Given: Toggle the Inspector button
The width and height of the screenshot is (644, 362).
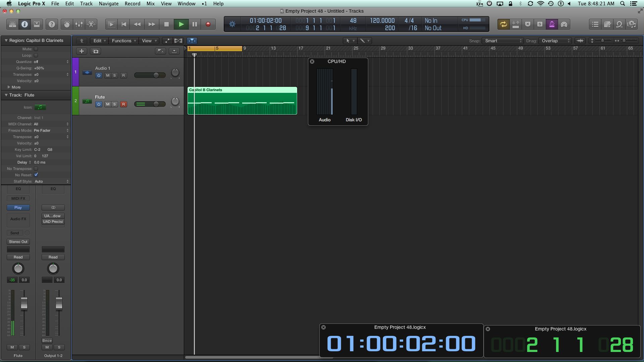Looking at the screenshot, I should (x=24, y=24).
